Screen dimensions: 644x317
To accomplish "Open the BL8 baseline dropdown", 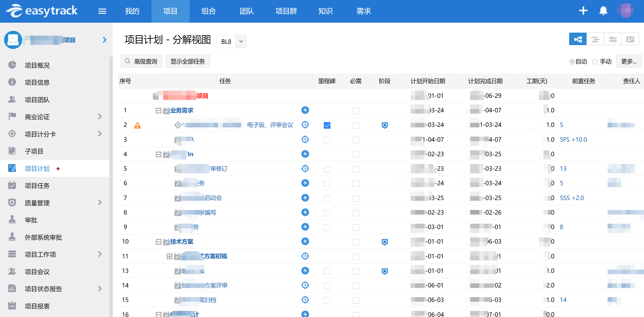I will pos(241,42).
